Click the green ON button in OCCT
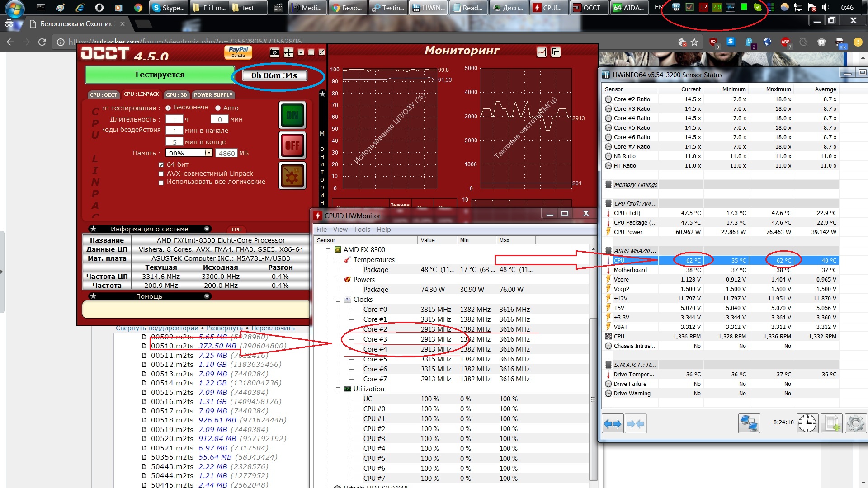This screenshot has height=488, width=868. coord(292,115)
